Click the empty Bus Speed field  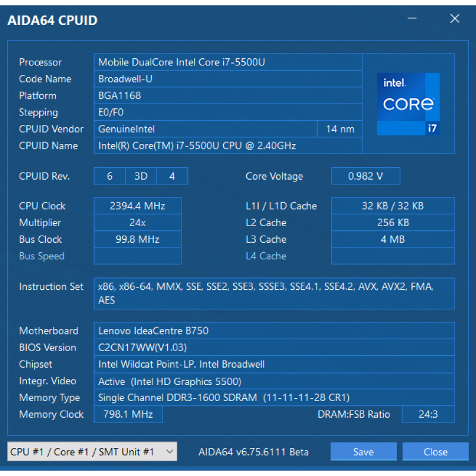point(137,256)
